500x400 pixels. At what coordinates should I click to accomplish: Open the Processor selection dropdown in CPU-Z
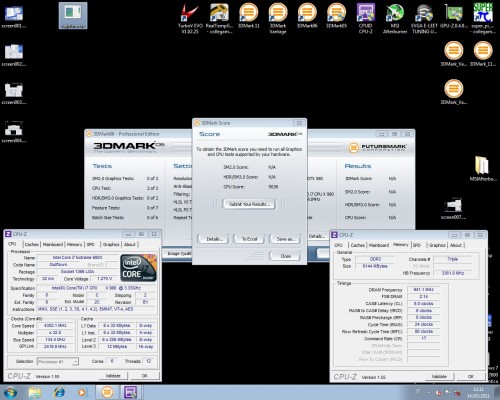(57, 362)
